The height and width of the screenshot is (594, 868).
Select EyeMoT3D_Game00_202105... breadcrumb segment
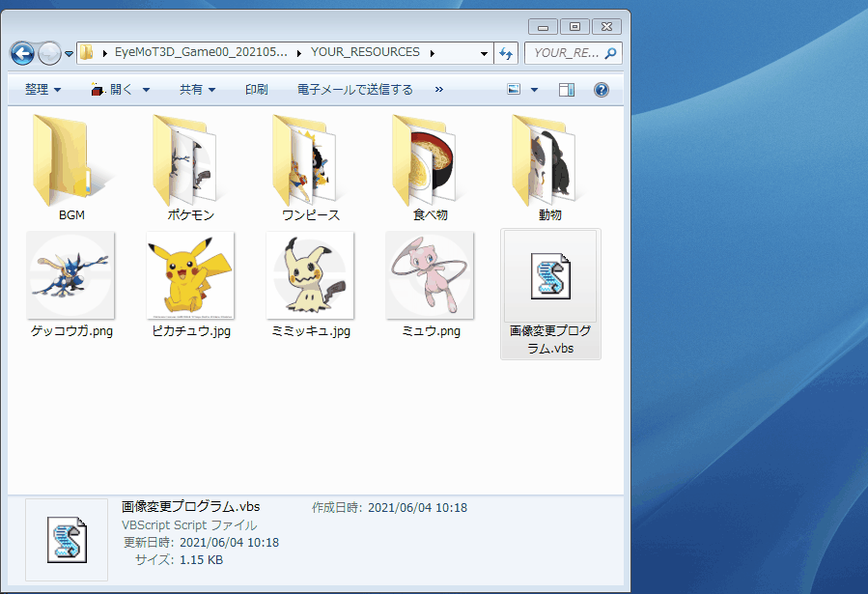click(x=201, y=52)
